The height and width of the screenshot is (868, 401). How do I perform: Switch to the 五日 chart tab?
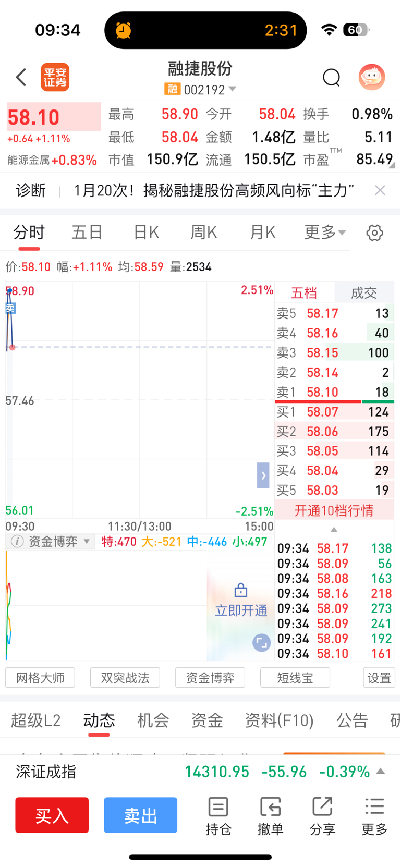[87, 232]
